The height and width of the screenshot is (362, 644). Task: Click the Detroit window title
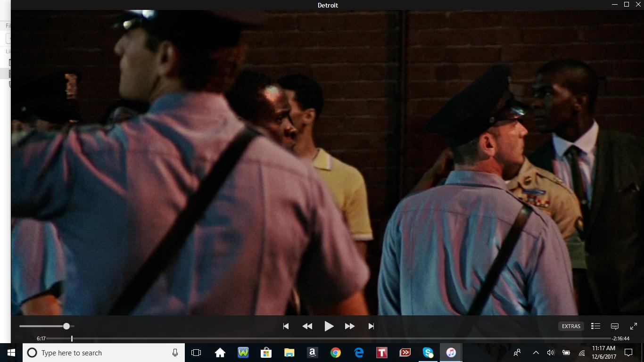point(328,5)
